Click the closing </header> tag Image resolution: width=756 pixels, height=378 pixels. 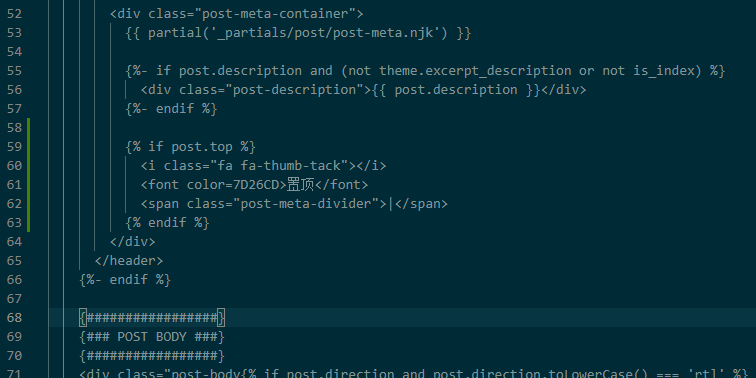pos(129,261)
